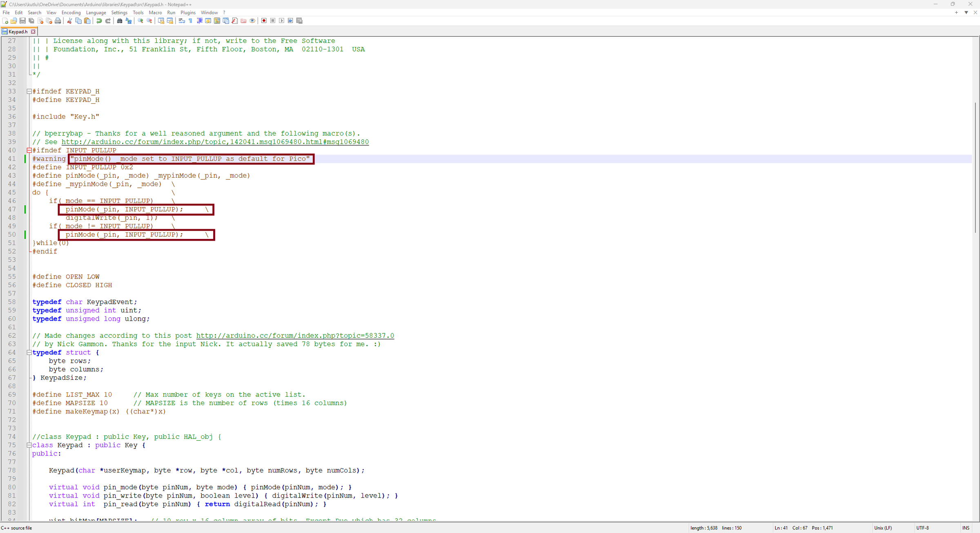Toggle show all characters pilcrow icon
The image size is (980, 533).
tap(191, 21)
